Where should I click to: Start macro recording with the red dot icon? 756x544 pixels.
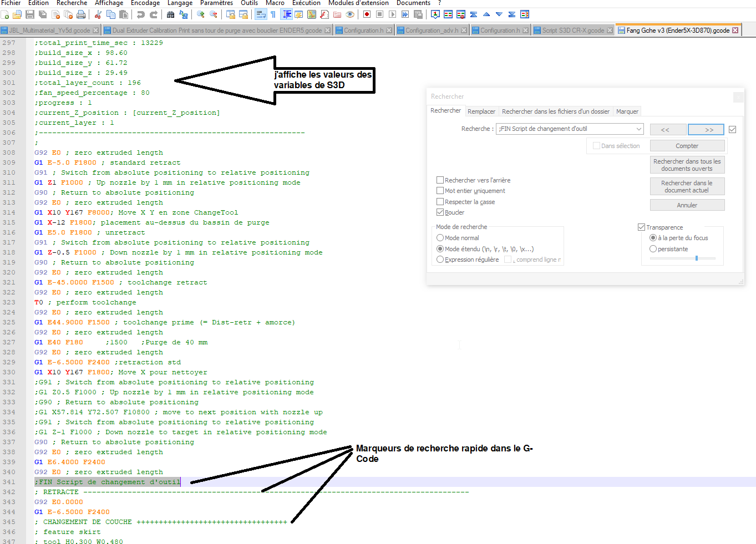pyautogui.click(x=367, y=14)
